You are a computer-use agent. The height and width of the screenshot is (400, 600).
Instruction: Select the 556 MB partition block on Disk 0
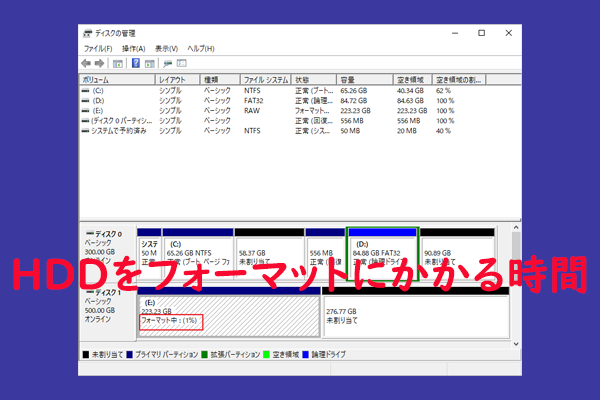(325, 255)
